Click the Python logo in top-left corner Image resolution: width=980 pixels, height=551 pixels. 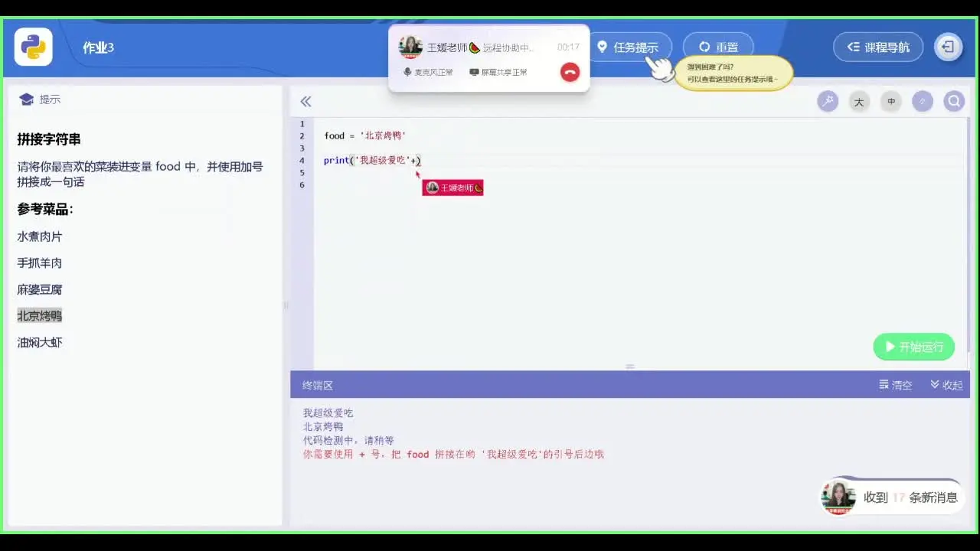pos(32,47)
